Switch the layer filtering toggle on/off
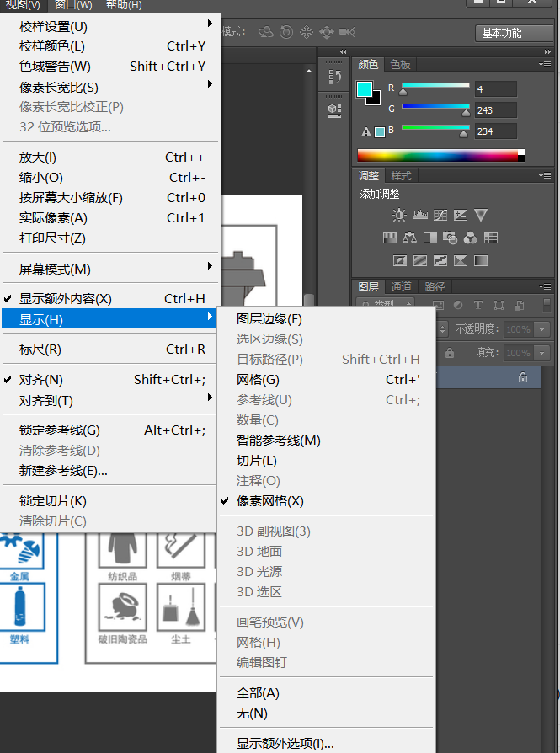The width and height of the screenshot is (560, 753). coord(547,306)
